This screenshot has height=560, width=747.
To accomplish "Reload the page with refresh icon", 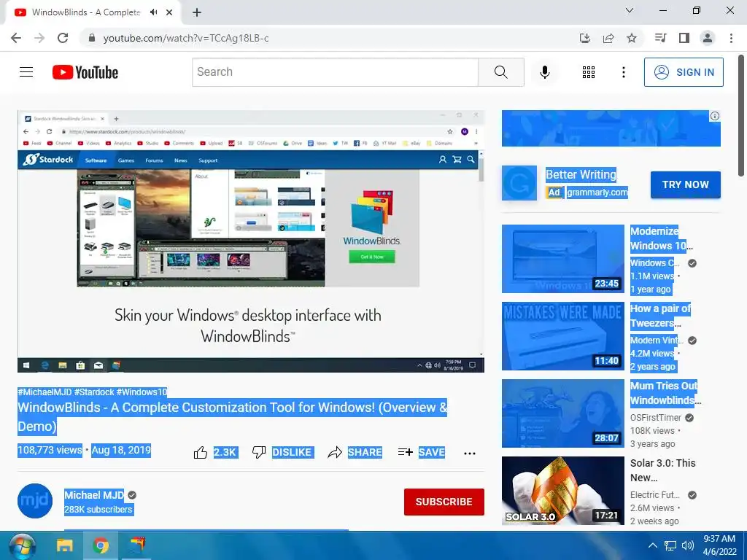I will 63,38.
